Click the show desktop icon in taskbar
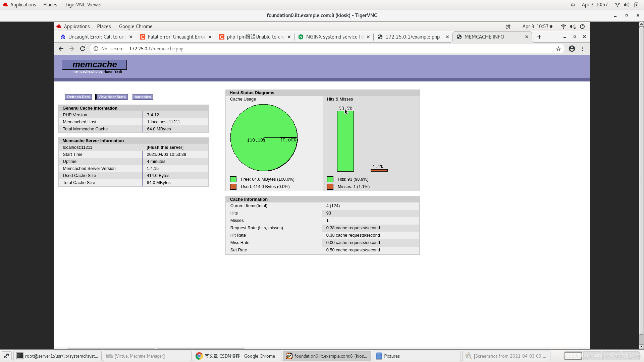644x362 pixels. (7, 356)
